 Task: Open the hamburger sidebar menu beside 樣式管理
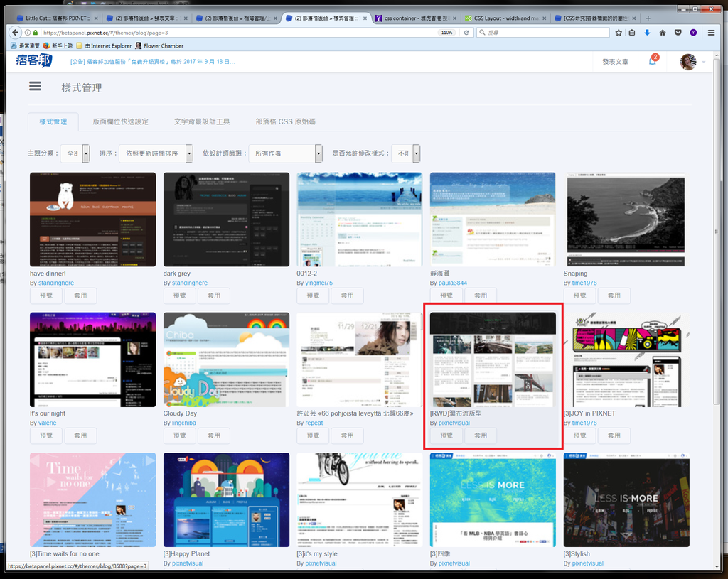[x=35, y=87]
